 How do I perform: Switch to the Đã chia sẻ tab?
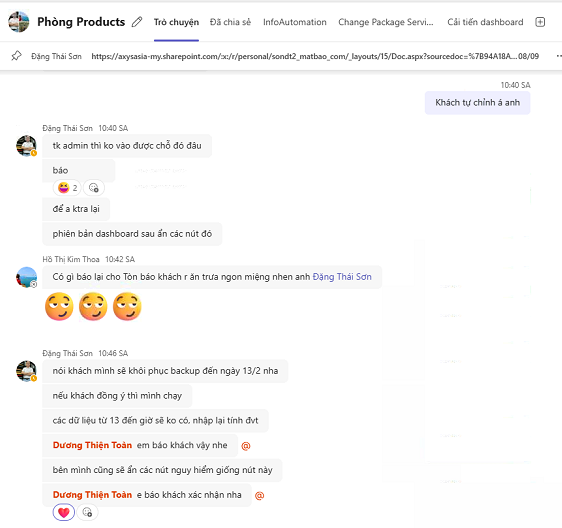230,22
